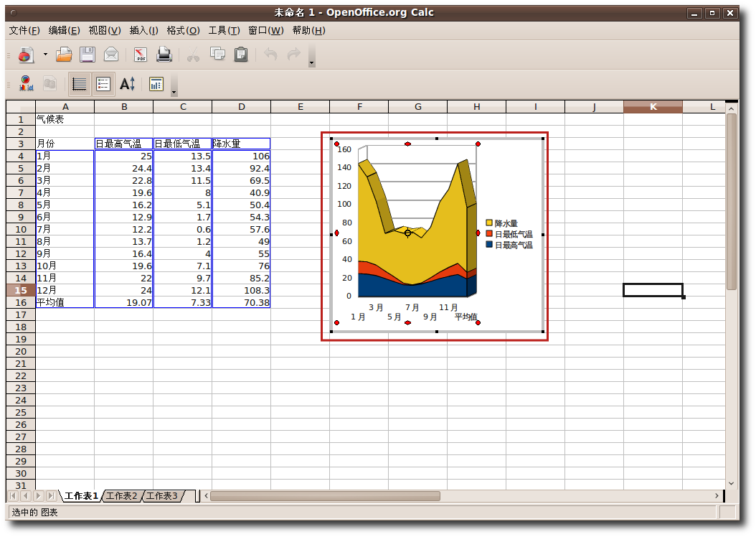The image size is (756, 537).
Task: Click the Document as E-mail icon
Action: coord(111,55)
